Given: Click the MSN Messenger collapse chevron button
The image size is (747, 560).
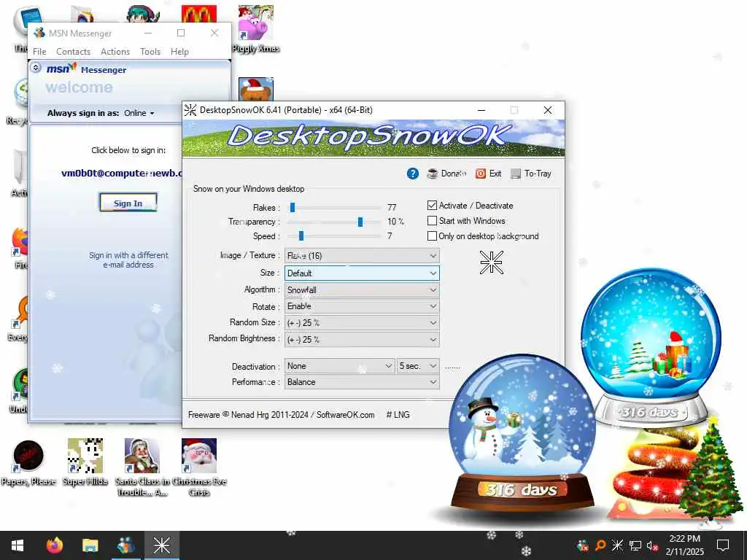Looking at the screenshot, I should pyautogui.click(x=35, y=68).
